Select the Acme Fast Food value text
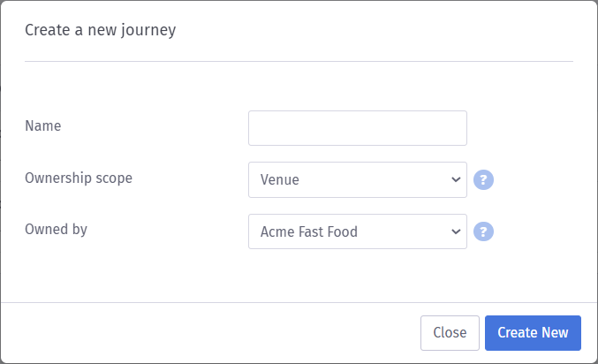598x364 pixels. click(x=308, y=232)
